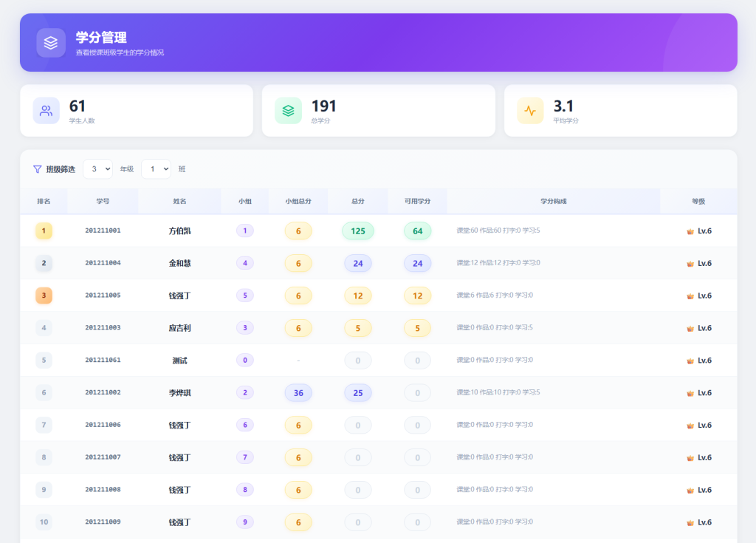Click the class filter funnel icon
The height and width of the screenshot is (543, 756).
pos(38,169)
